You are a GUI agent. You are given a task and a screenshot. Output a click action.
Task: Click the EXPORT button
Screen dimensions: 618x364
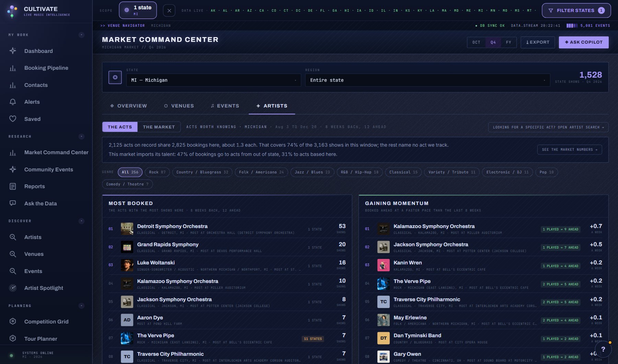tap(538, 42)
